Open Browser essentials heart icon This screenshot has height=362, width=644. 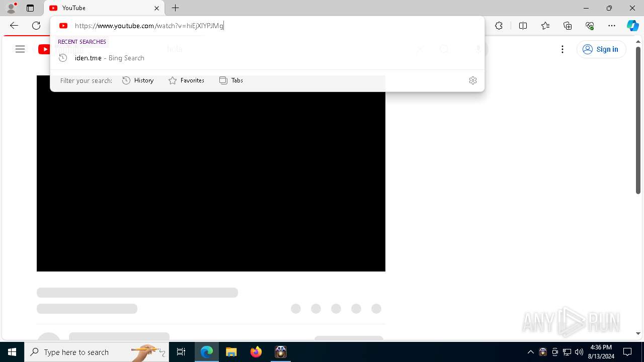[590, 26]
